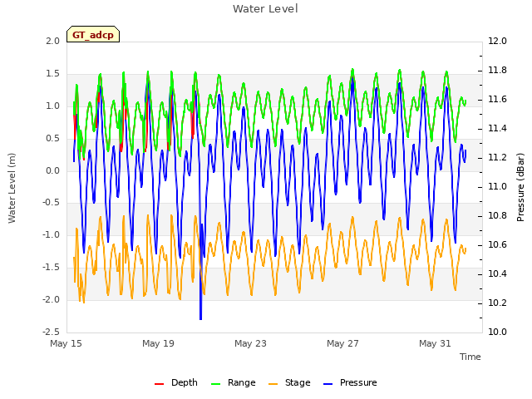Image resolution: width=532 pixels, height=399 pixels.
Task: Click the 11.0 pressure axis value
Action: (497, 186)
